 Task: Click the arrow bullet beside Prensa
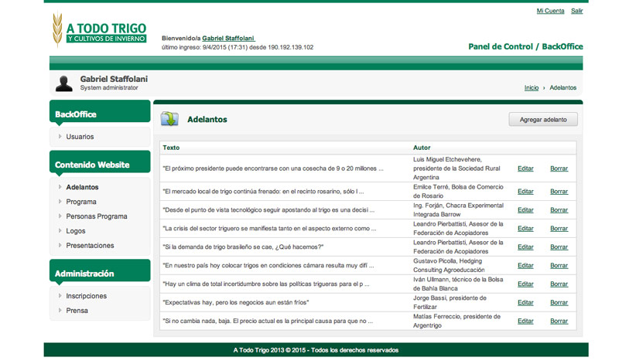pyautogui.click(x=60, y=310)
